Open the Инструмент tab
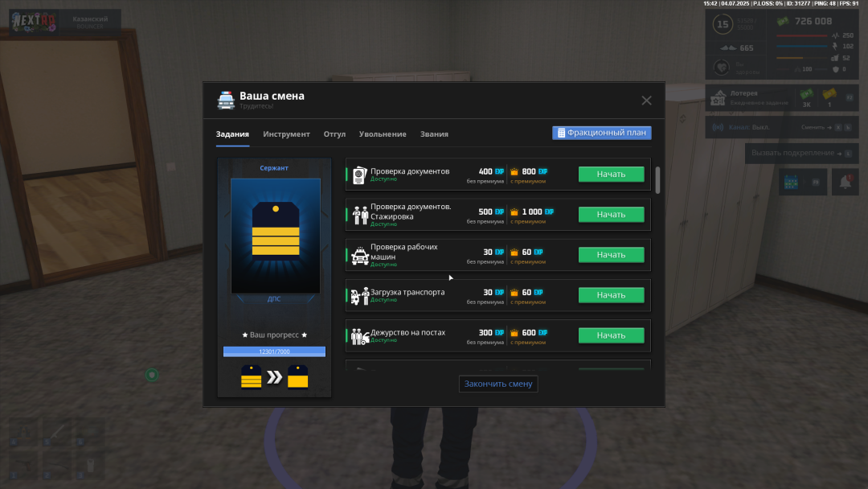868x489 pixels. pyautogui.click(x=286, y=134)
